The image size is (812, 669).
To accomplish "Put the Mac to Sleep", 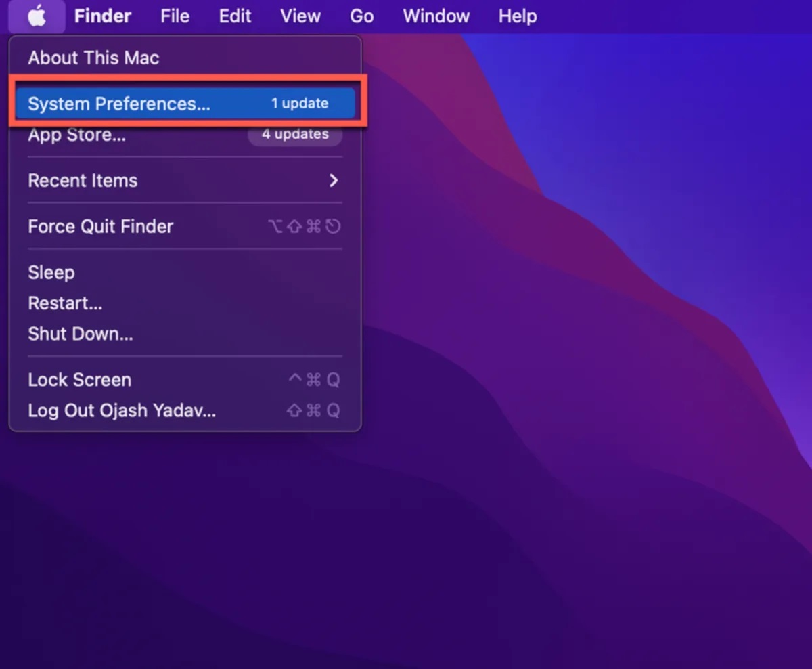I will (x=185, y=272).
